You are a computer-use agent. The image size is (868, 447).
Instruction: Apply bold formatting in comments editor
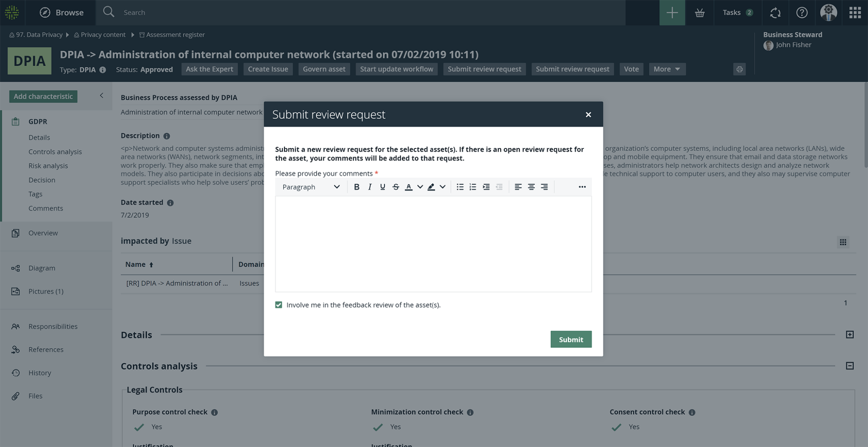coord(357,187)
